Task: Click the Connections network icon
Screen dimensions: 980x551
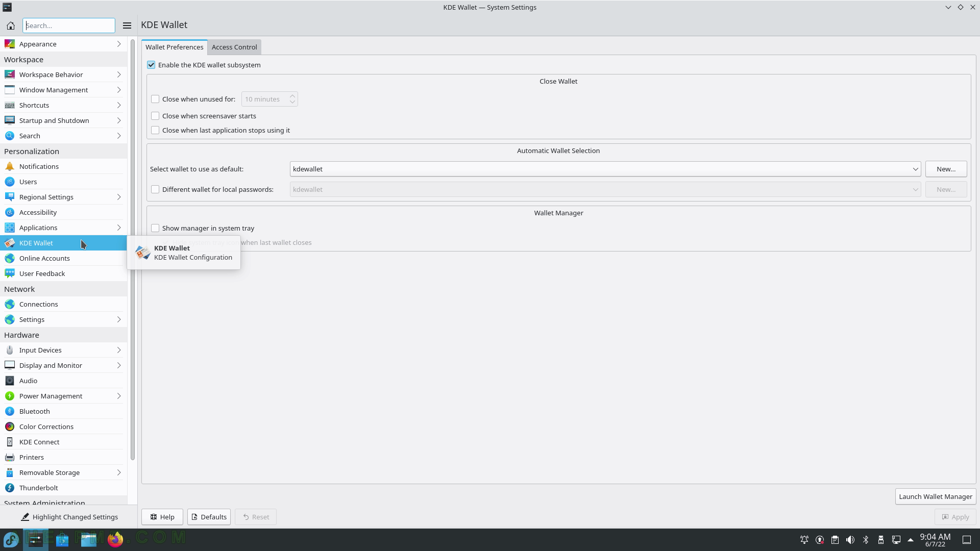Action: point(10,304)
